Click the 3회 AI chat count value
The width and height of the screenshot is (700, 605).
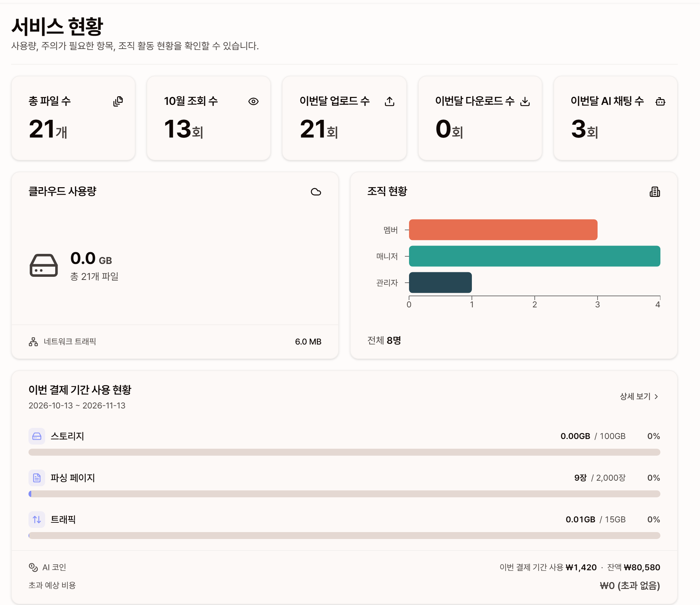(585, 129)
